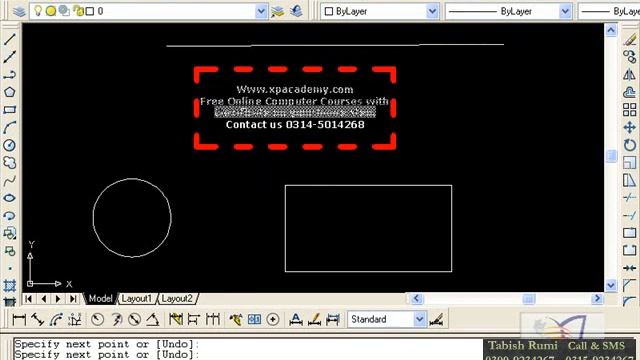Click Make Object's Layer Current icon
Viewport: 640px width, 360px height.
coord(277,11)
